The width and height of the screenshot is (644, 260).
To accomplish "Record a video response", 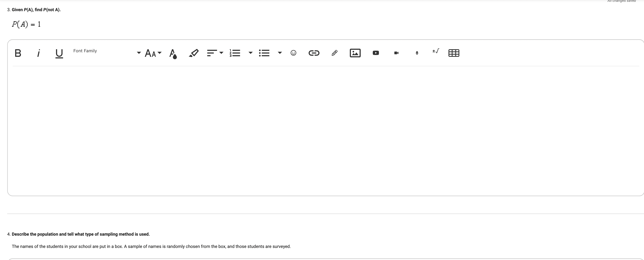I will click(396, 53).
